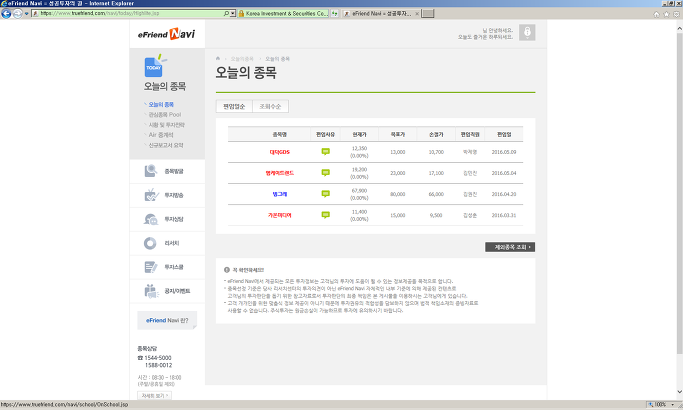
Task: Open the Air submenu link
Action: coord(161,135)
